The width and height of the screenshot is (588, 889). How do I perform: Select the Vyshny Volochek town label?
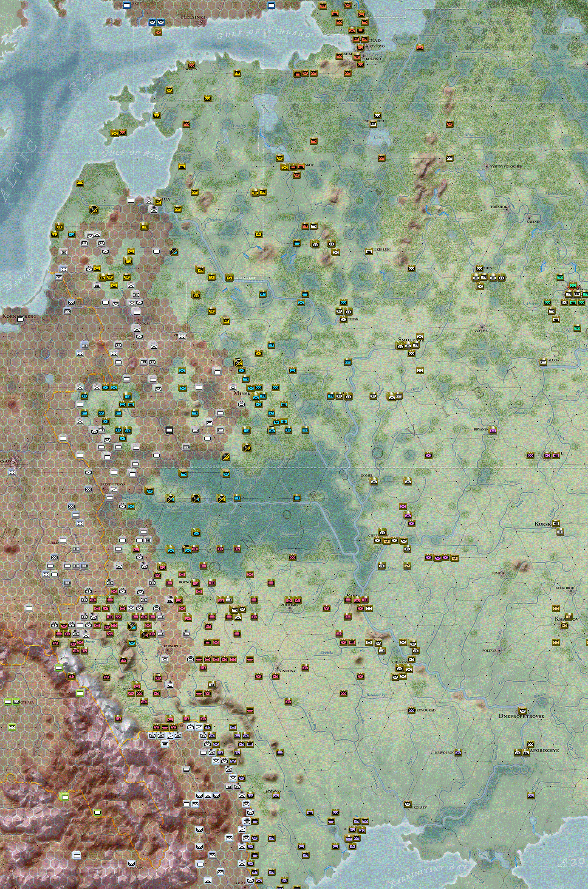[x=506, y=167]
